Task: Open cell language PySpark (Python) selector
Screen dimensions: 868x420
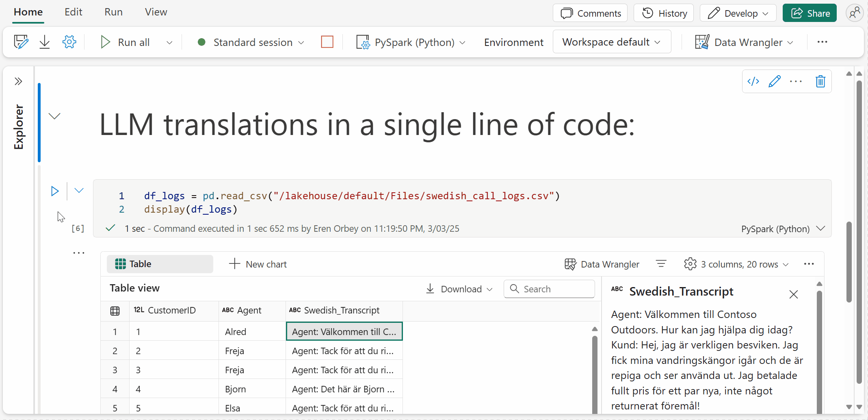Action: pyautogui.click(x=783, y=229)
